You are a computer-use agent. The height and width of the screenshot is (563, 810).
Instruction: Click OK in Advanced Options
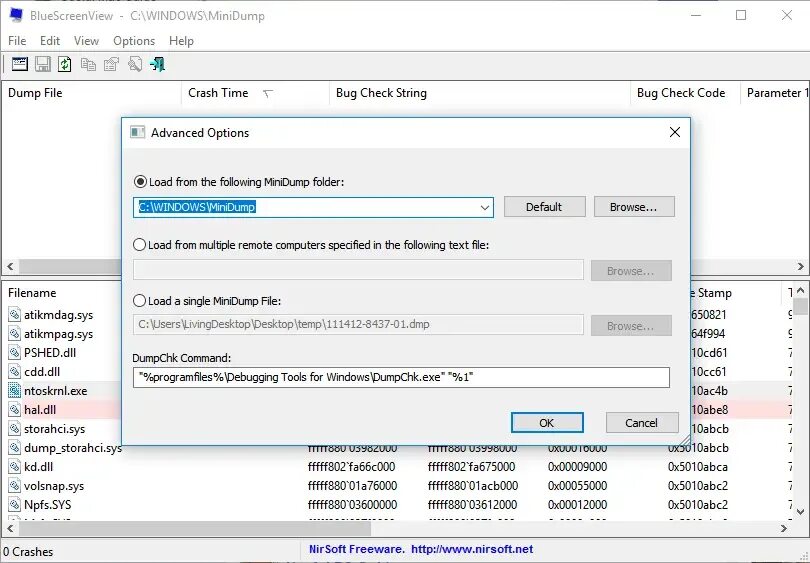click(547, 423)
